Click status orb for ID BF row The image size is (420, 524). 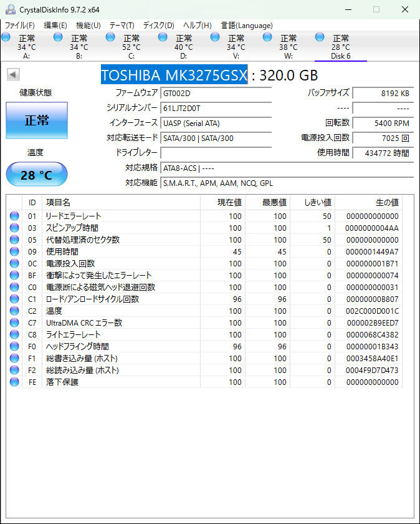[x=14, y=275]
